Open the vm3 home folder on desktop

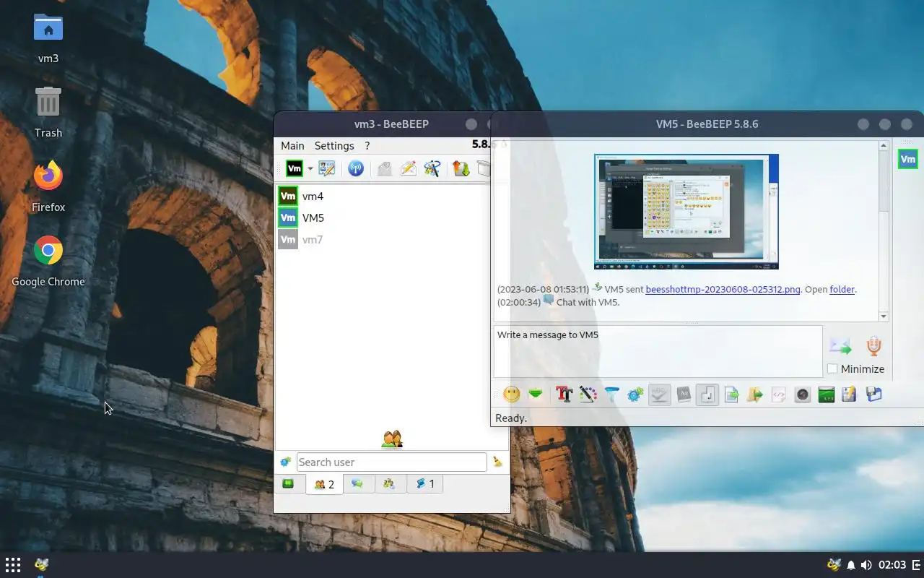[x=48, y=38]
